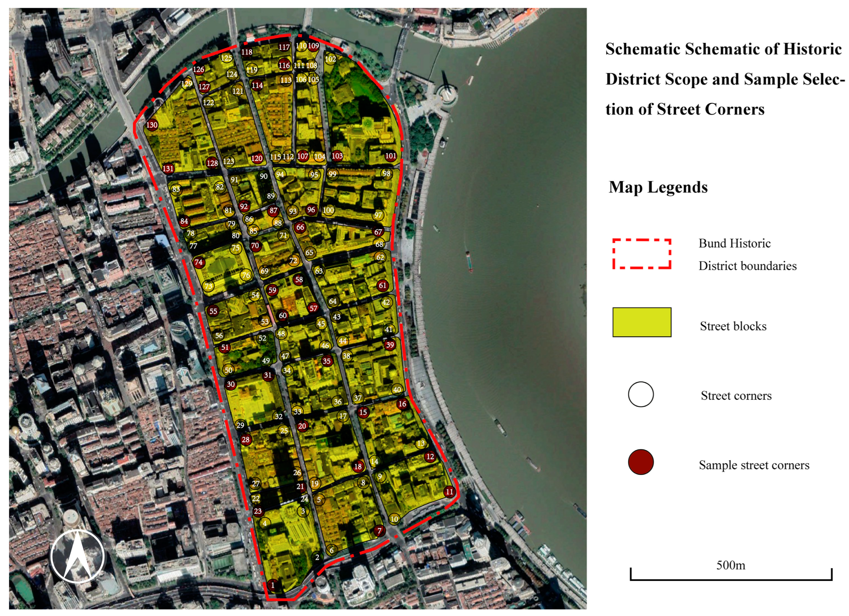The width and height of the screenshot is (849, 616).
Task: Click the north arrow compass icon
Action: [77, 556]
